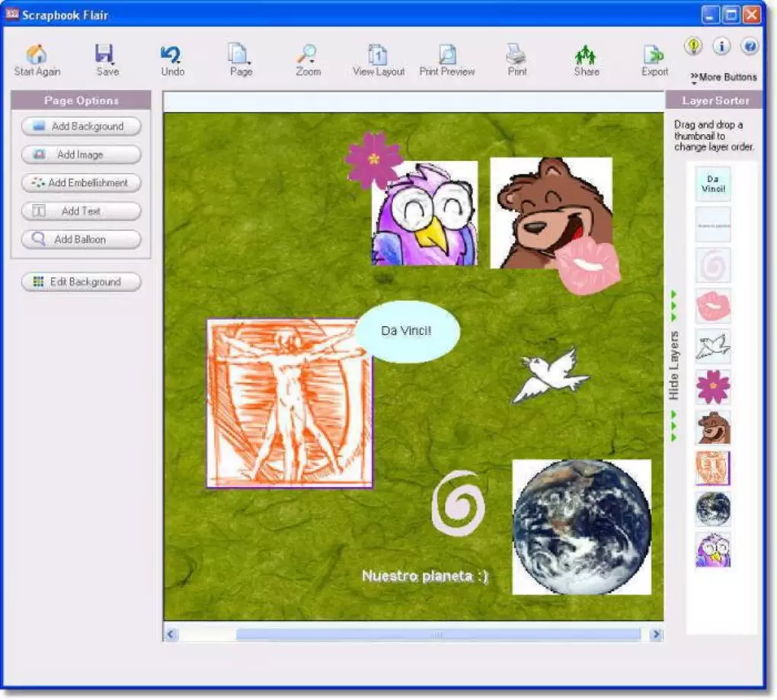Select the pink lips layer thumbnail
777x700 pixels.
713,305
